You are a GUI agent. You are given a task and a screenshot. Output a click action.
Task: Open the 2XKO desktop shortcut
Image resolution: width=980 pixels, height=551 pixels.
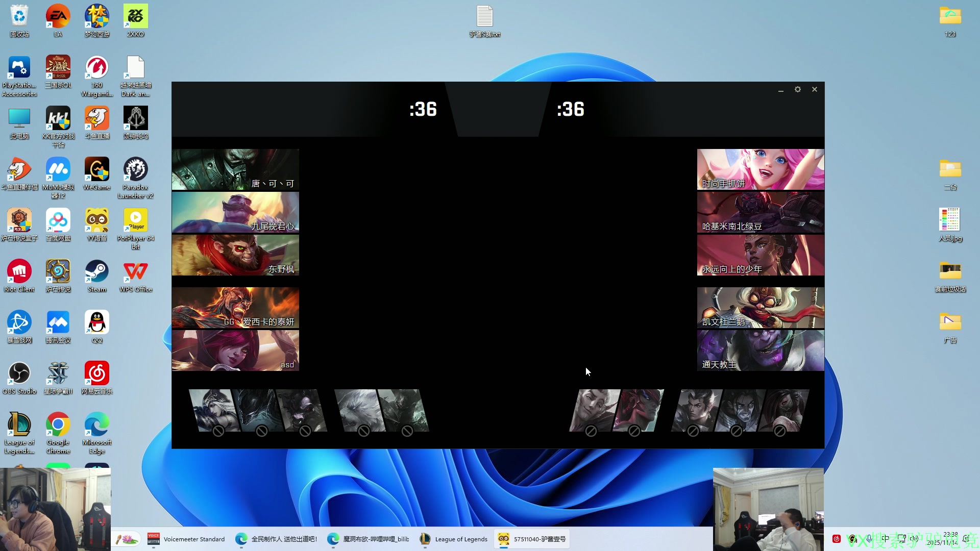tap(135, 17)
